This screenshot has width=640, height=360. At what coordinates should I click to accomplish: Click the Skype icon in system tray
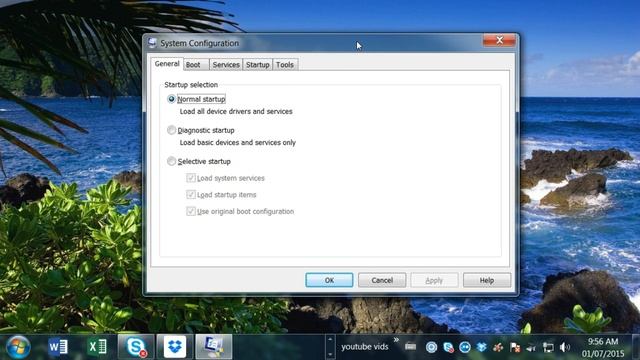tap(448, 347)
